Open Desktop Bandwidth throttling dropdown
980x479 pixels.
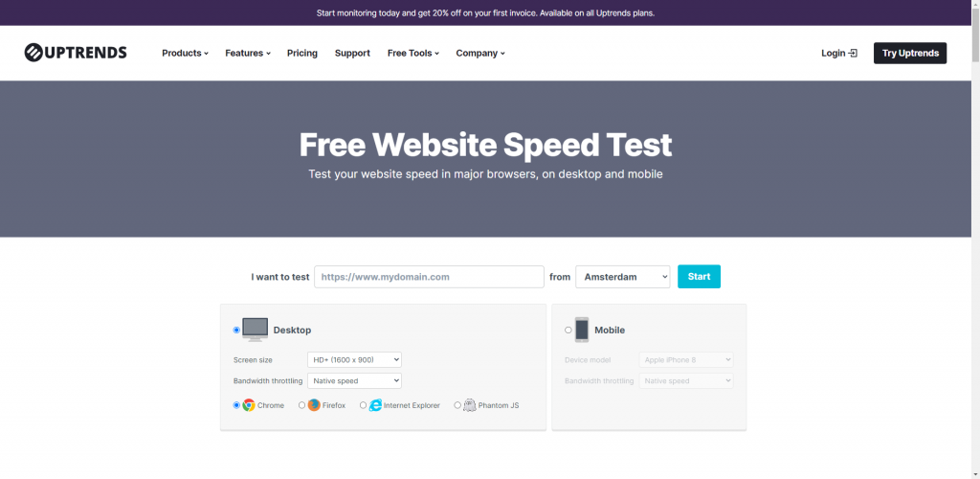354,381
